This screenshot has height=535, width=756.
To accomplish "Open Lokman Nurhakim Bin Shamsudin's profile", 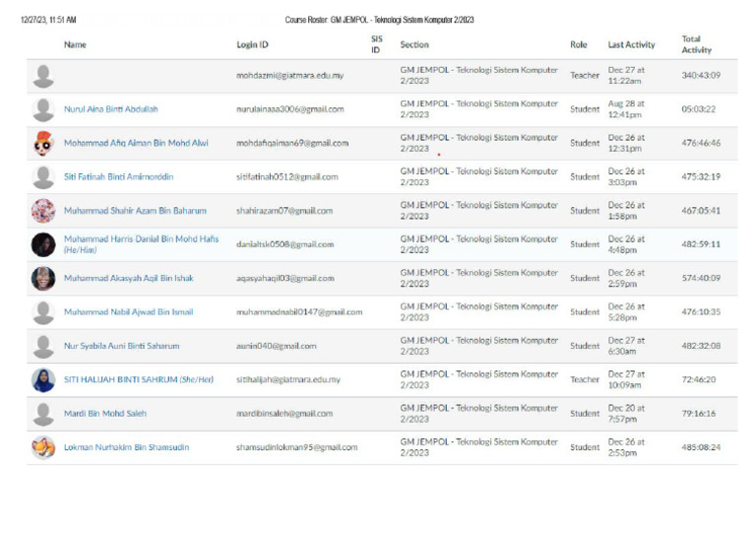I will [x=126, y=447].
